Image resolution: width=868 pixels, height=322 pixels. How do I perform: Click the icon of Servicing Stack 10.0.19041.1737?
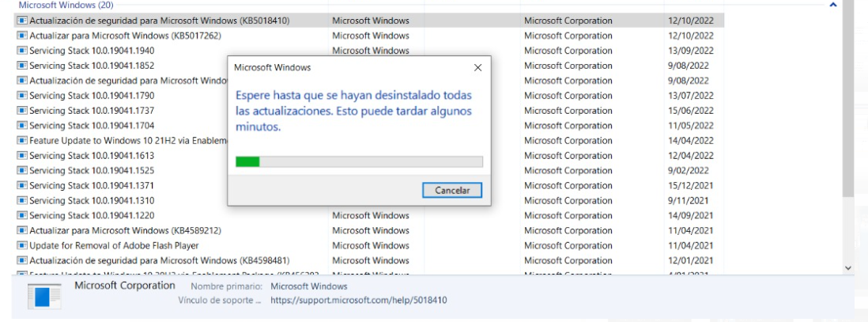21,110
